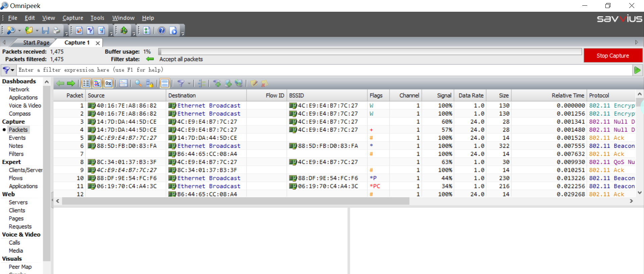The image size is (644, 274).
Task: Click the horizontal scrollbar of packet list
Action: (x=236, y=201)
